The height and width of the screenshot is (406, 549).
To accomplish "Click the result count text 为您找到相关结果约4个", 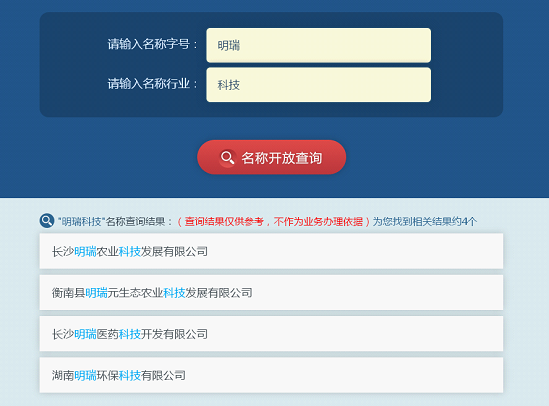I will tap(425, 222).
